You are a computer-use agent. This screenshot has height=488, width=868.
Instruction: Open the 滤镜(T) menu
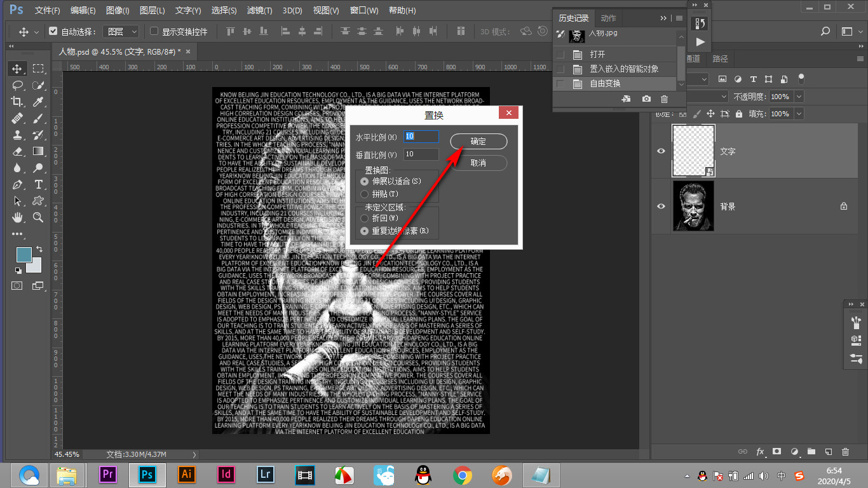coord(259,10)
